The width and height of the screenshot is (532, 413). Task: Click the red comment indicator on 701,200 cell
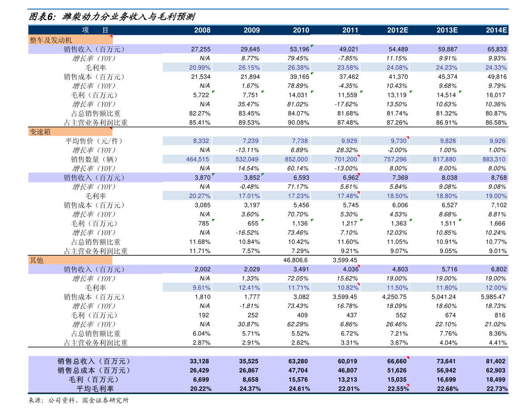(358, 156)
